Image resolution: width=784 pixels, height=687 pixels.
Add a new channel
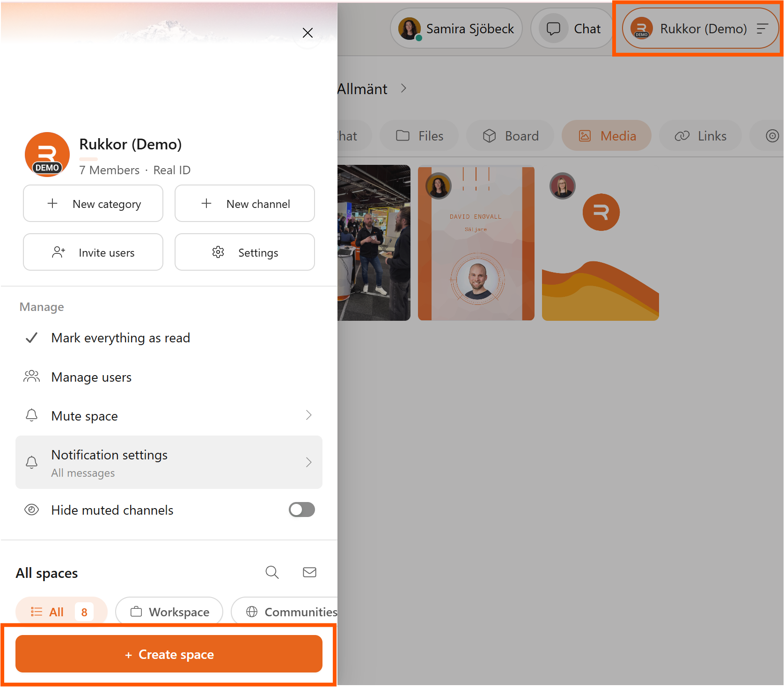coord(245,203)
